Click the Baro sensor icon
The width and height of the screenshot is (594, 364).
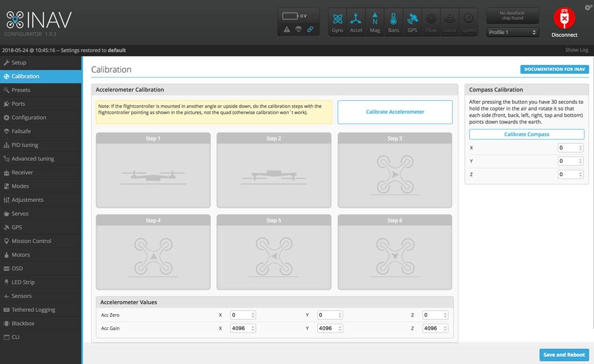coord(393,23)
